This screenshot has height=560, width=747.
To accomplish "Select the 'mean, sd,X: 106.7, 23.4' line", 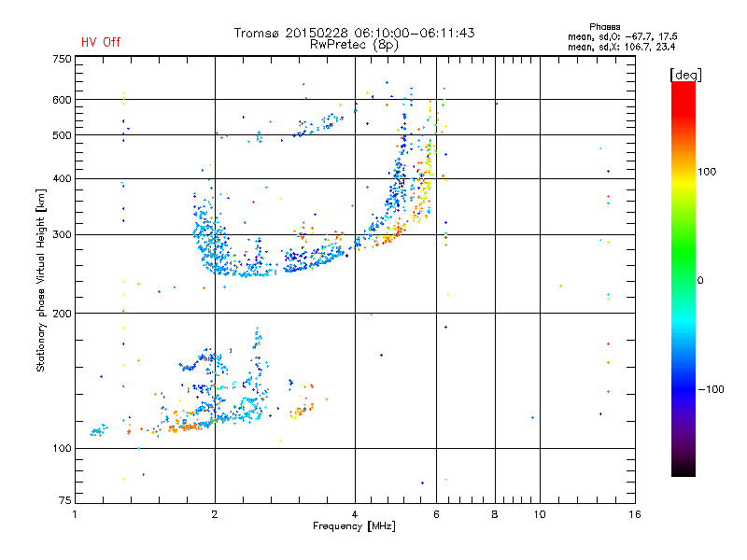I will (x=621, y=47).
